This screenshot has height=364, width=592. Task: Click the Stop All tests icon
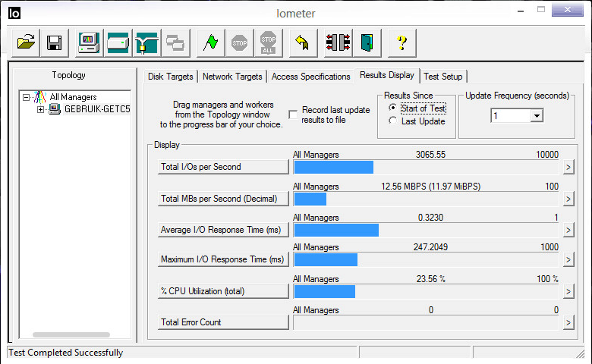(268, 42)
